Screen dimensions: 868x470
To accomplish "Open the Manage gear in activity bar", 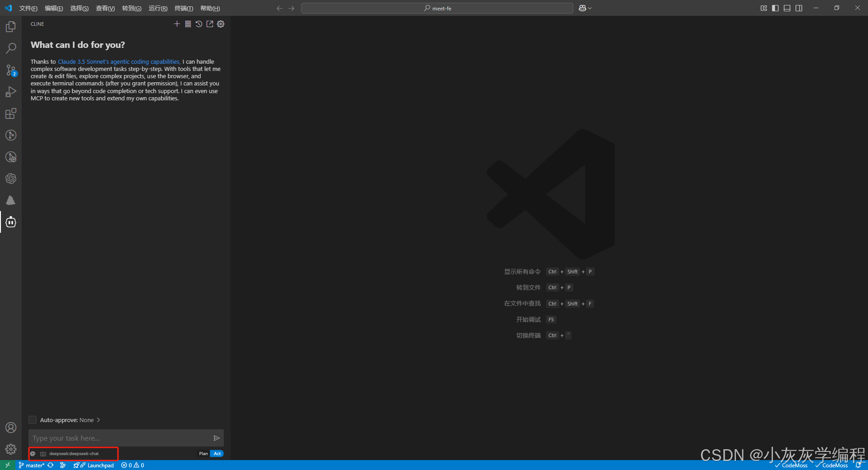I will (x=11, y=449).
